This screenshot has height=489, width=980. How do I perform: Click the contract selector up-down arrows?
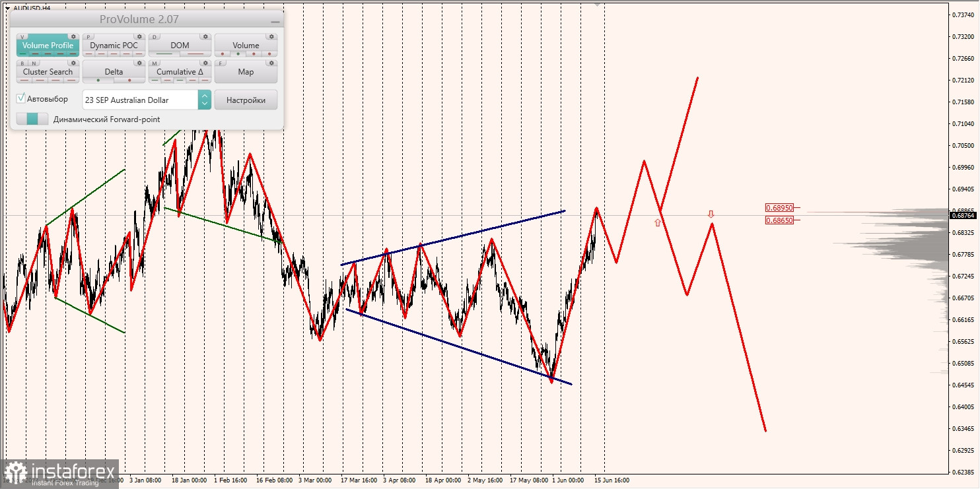pyautogui.click(x=205, y=100)
